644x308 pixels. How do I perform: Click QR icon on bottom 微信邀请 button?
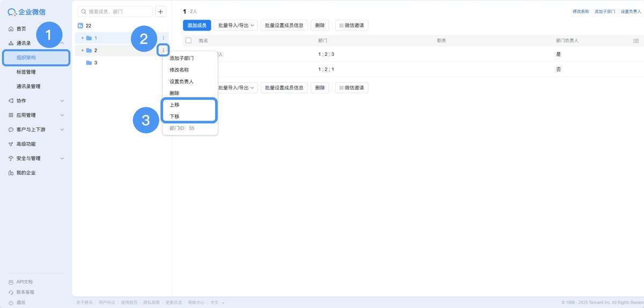click(x=341, y=87)
